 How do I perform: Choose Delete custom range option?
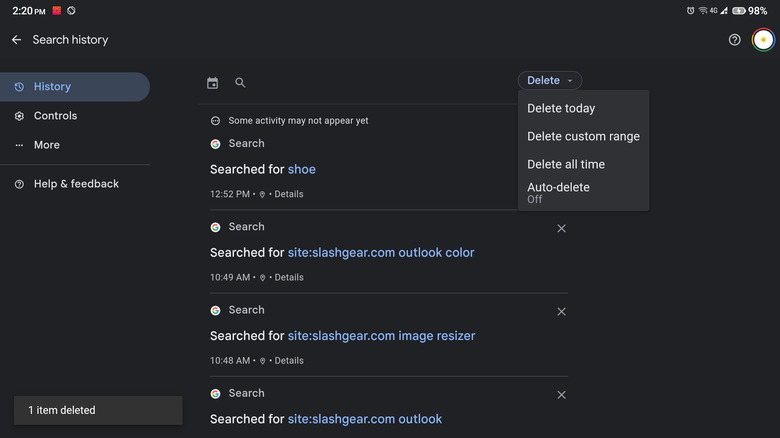pyautogui.click(x=583, y=136)
